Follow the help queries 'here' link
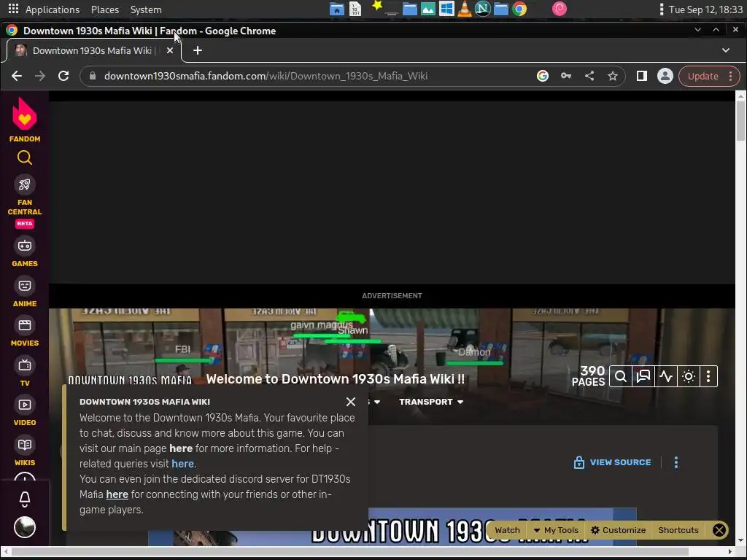The image size is (747, 560). coord(182,464)
